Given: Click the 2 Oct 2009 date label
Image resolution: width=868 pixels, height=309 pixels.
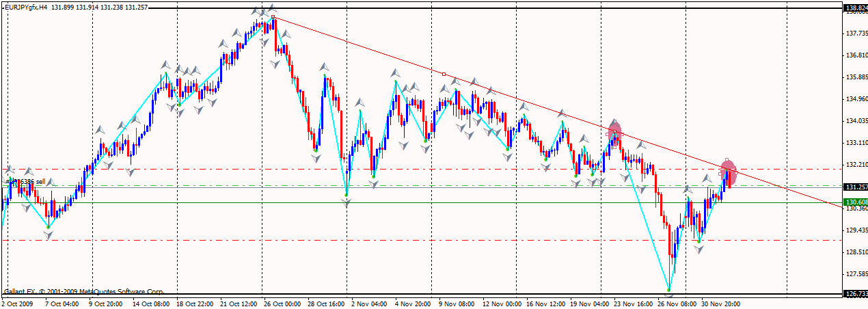Looking at the screenshot, I should tap(17, 303).
